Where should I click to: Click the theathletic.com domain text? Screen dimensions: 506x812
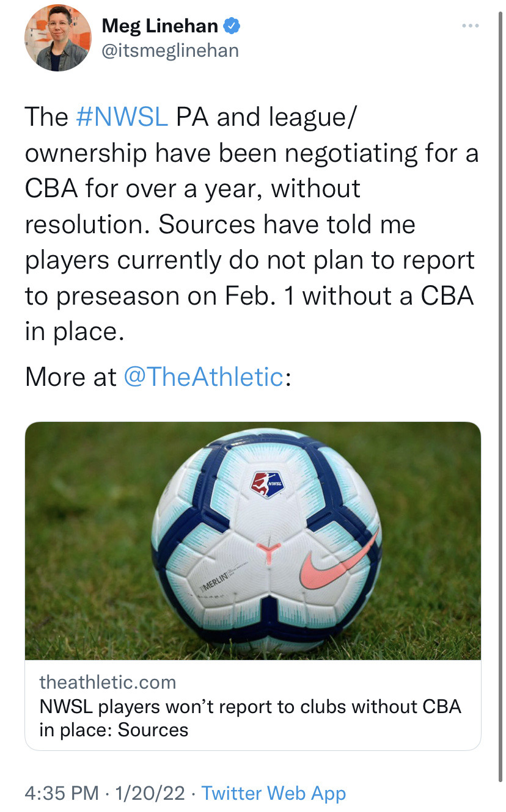(x=108, y=682)
